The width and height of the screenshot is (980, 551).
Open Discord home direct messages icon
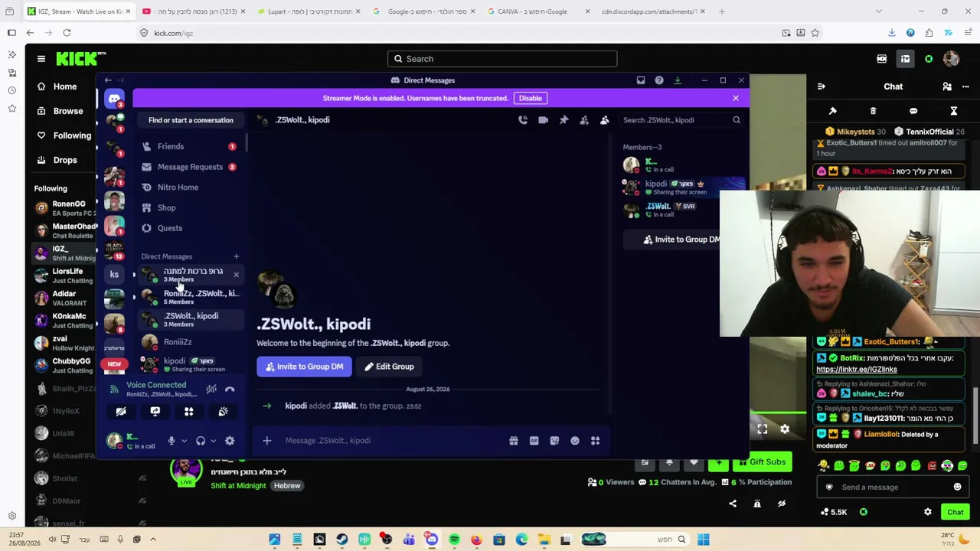(x=114, y=99)
